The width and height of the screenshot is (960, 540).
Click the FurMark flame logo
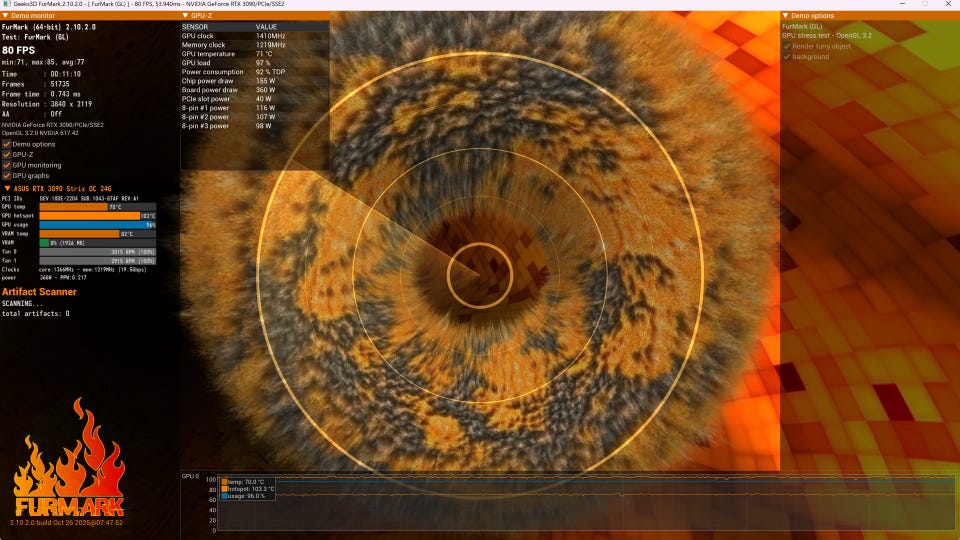(69, 458)
